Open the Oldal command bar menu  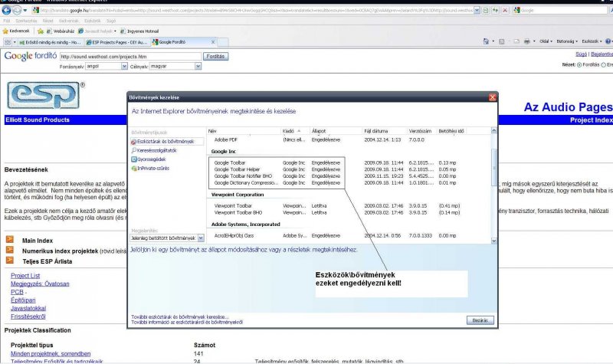[546, 41]
